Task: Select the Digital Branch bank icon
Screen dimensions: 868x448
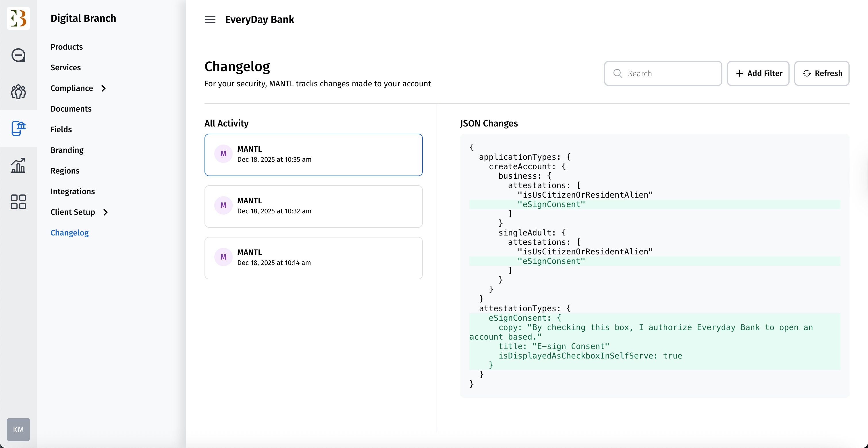Action: point(18,128)
